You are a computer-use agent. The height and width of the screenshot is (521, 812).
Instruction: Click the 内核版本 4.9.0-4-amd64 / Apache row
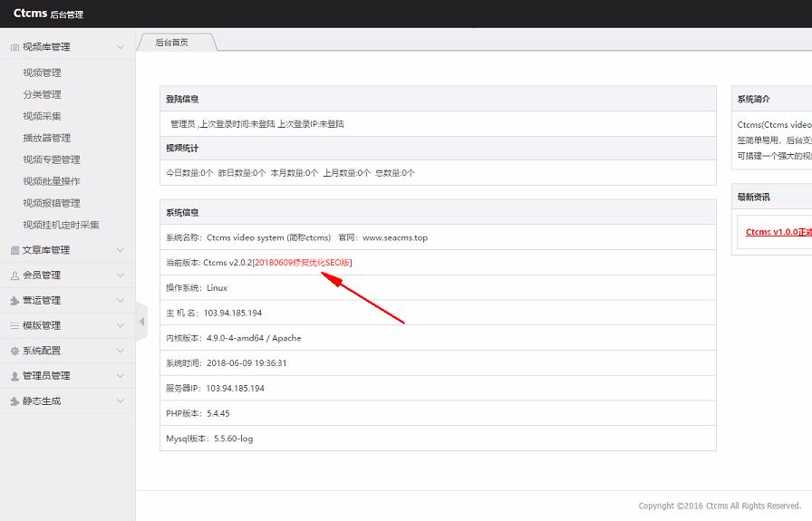tap(438, 338)
